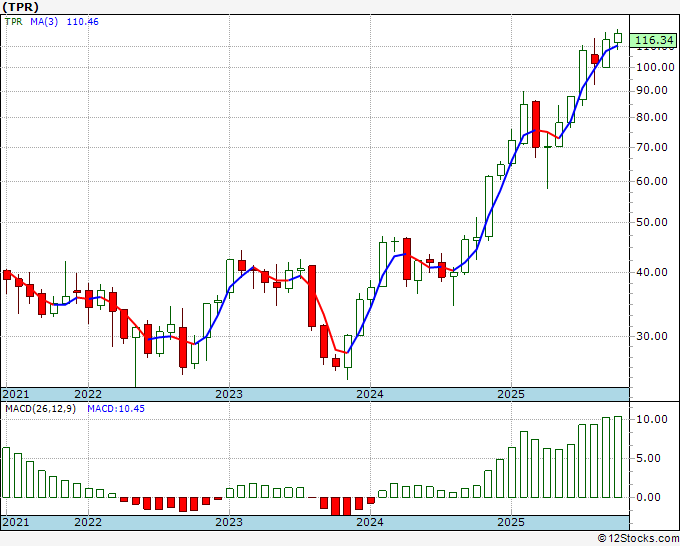The image size is (680, 546).
Task: Click the 2022 label on MACD timeline
Action: (88, 522)
